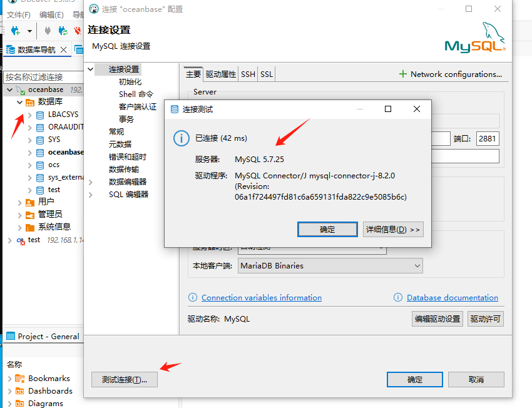Expand the SQL 编辑器 settings node
This screenshot has width=532, height=408.
91,195
